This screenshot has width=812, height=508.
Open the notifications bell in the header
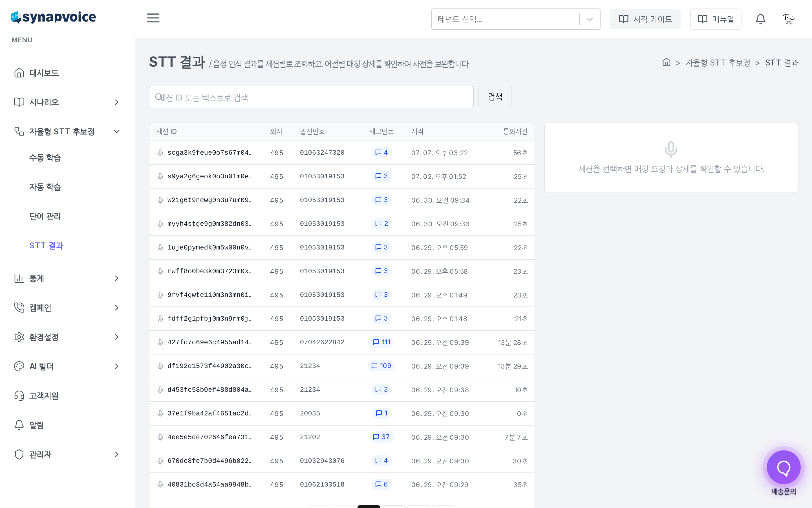(x=760, y=19)
